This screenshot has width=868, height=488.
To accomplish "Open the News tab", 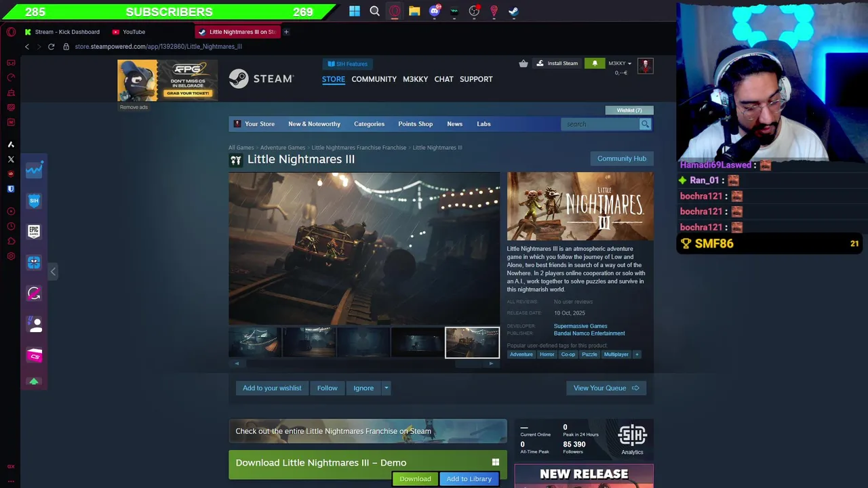I will point(454,124).
